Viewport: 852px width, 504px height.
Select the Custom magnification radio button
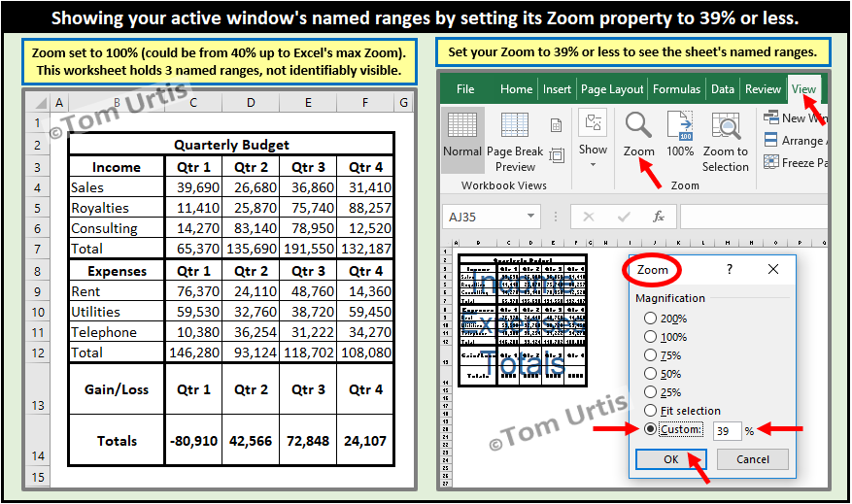click(650, 429)
